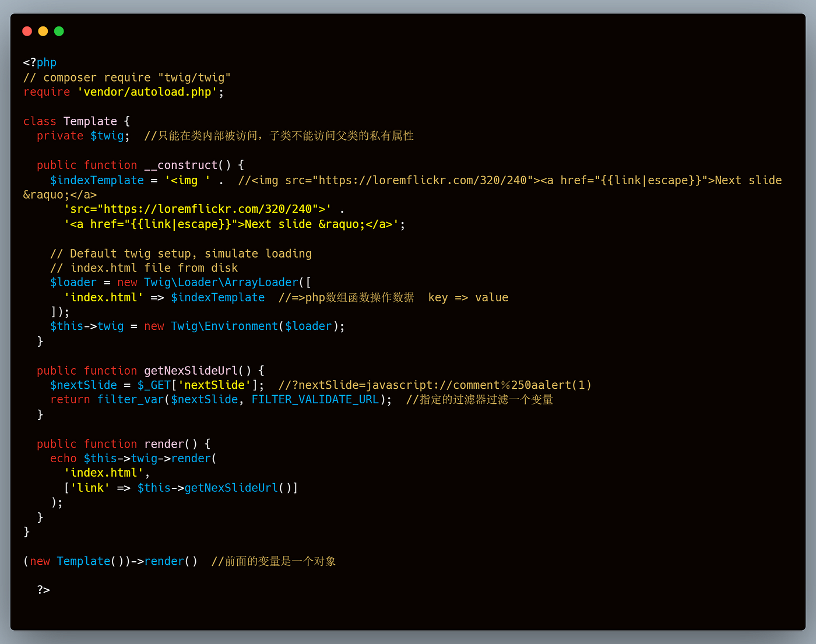The width and height of the screenshot is (816, 644).
Task: Click the 'public function render() {' line
Action: [124, 444]
